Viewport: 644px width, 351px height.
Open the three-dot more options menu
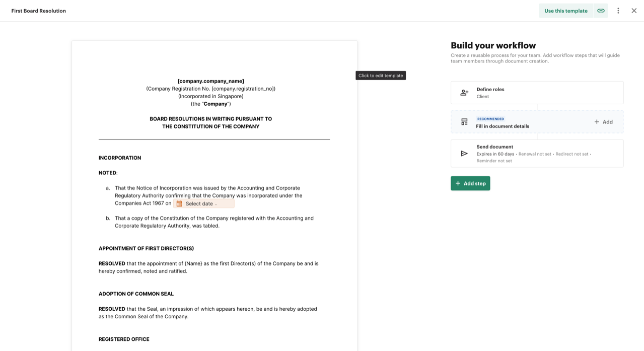(x=618, y=11)
